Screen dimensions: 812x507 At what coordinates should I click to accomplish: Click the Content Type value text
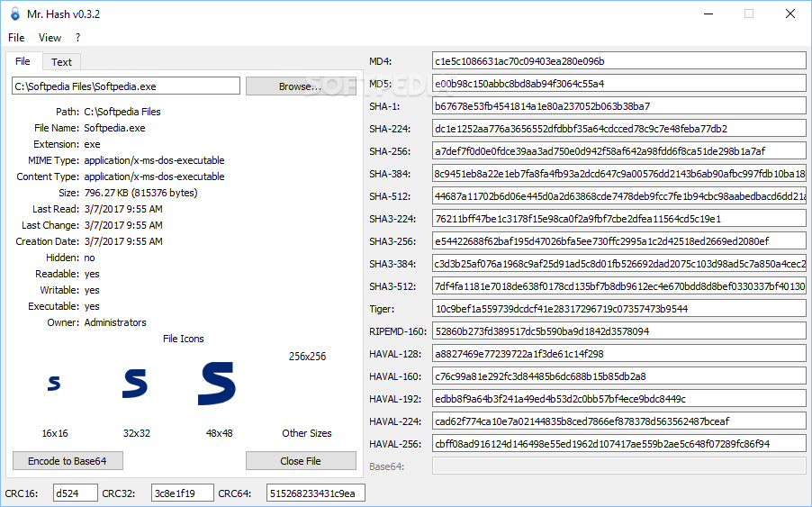coord(154,177)
